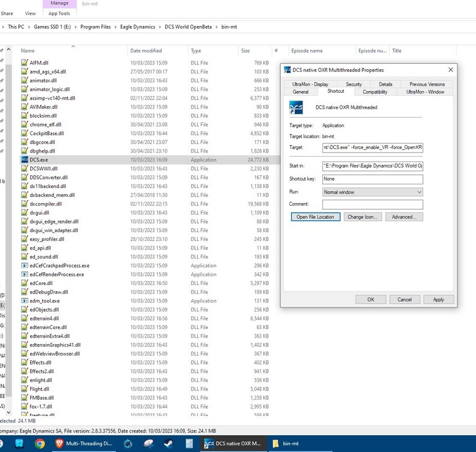Click the Change Icon button
The image size is (476, 452).
coord(363,217)
